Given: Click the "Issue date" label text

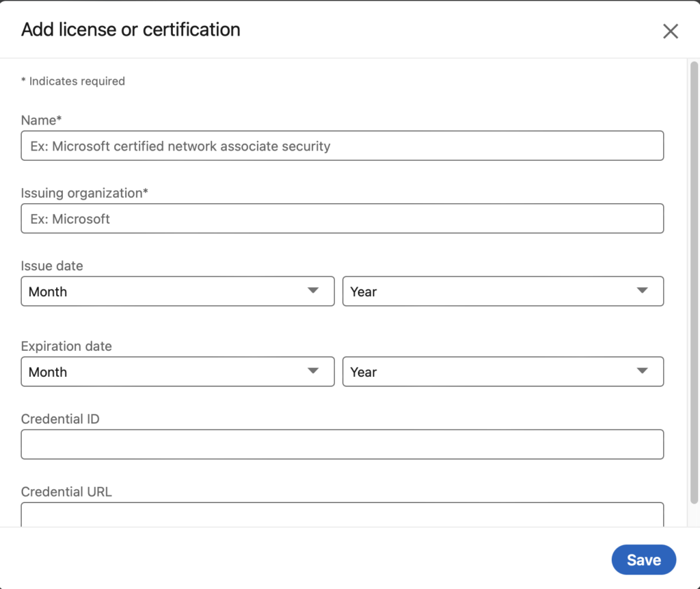Looking at the screenshot, I should pyautogui.click(x=52, y=266).
